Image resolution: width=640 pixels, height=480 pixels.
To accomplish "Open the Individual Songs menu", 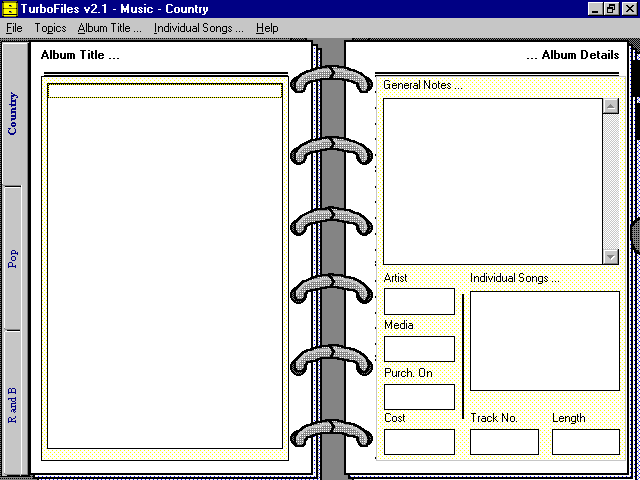I will pyautogui.click(x=198, y=28).
